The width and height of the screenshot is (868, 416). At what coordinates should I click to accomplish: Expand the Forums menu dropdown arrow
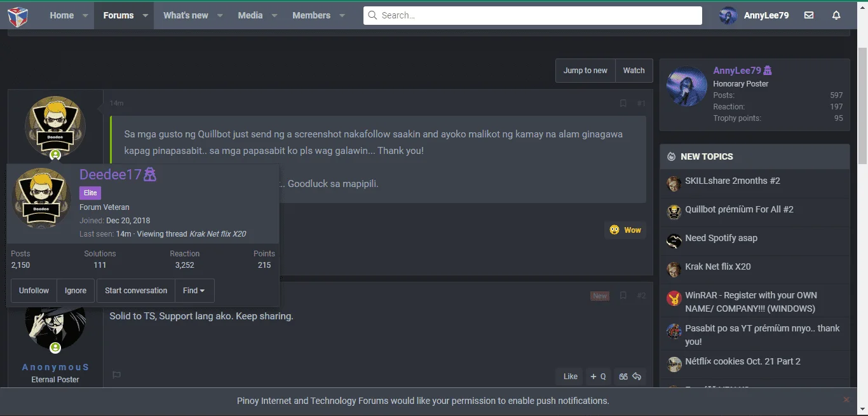(x=146, y=16)
